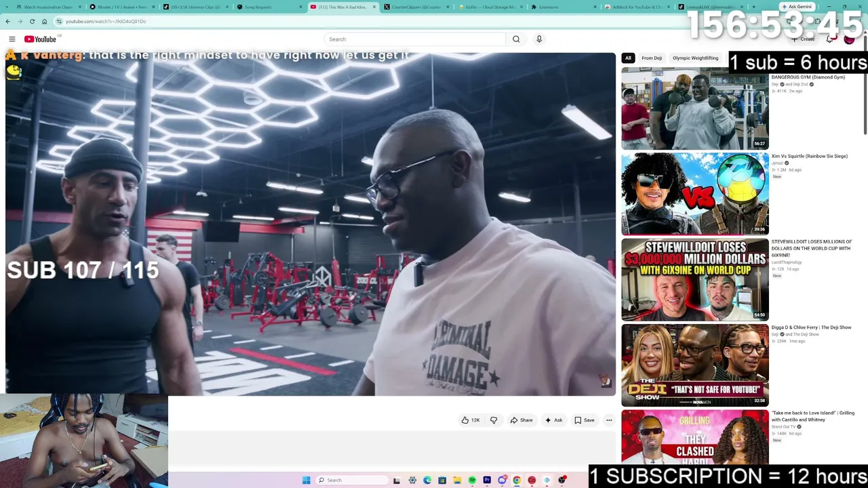Open Ask Gemini in the browser
The height and width of the screenshot is (488, 868).
797,7
